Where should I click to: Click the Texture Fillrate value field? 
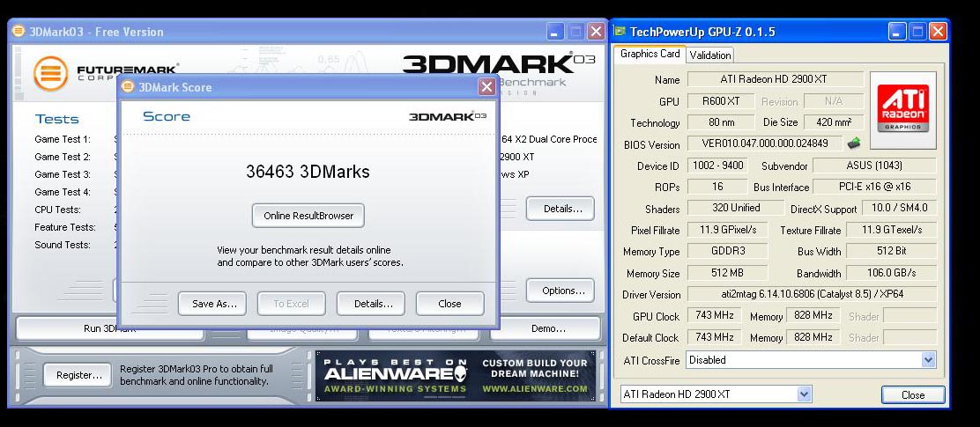coord(891,230)
